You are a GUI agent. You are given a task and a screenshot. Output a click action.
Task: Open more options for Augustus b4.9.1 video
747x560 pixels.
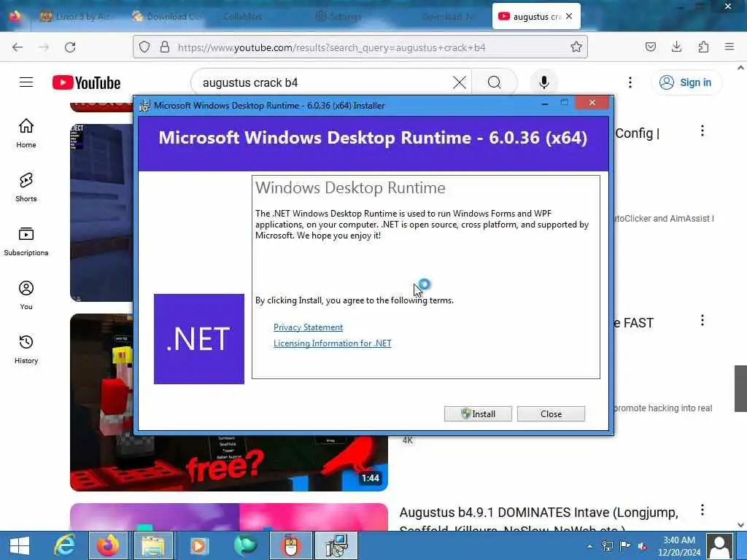pos(703,510)
